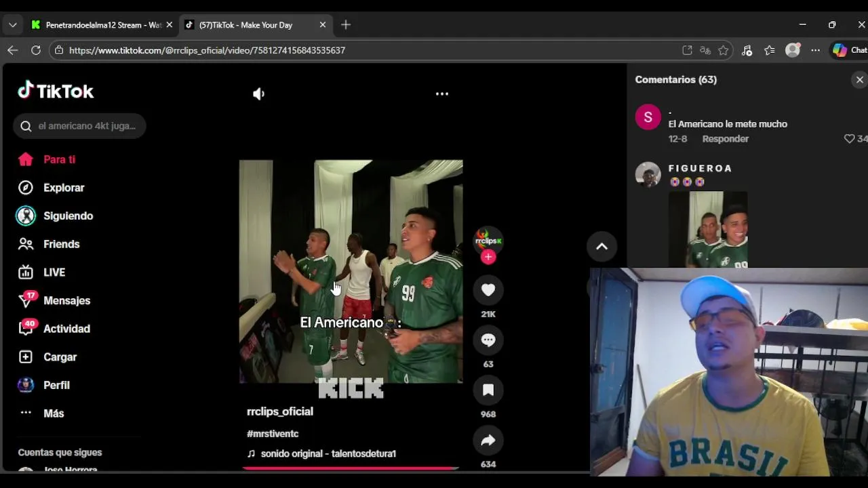Open Friends section
Screen dimensions: 868x488
pos(48,244)
